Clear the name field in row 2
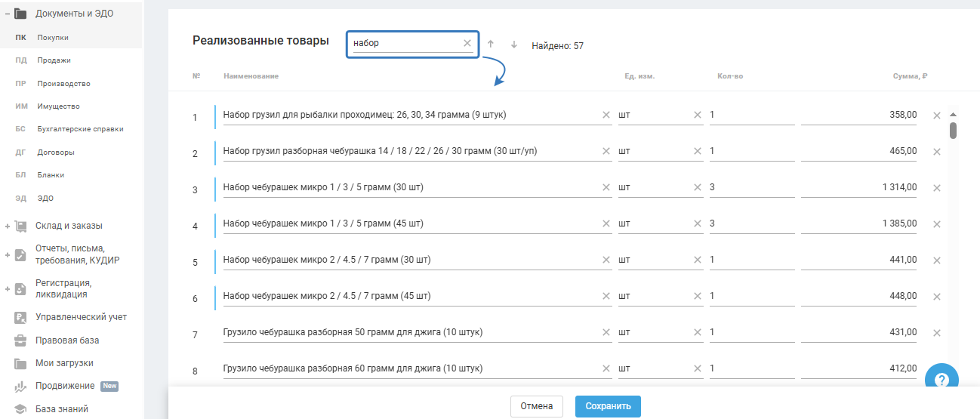The image size is (980, 419). pyautogui.click(x=606, y=152)
